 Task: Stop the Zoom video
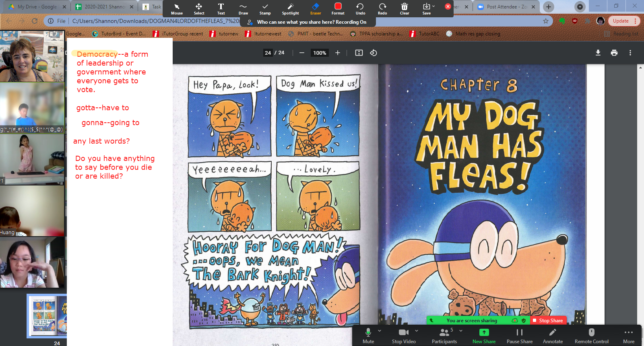(x=404, y=336)
